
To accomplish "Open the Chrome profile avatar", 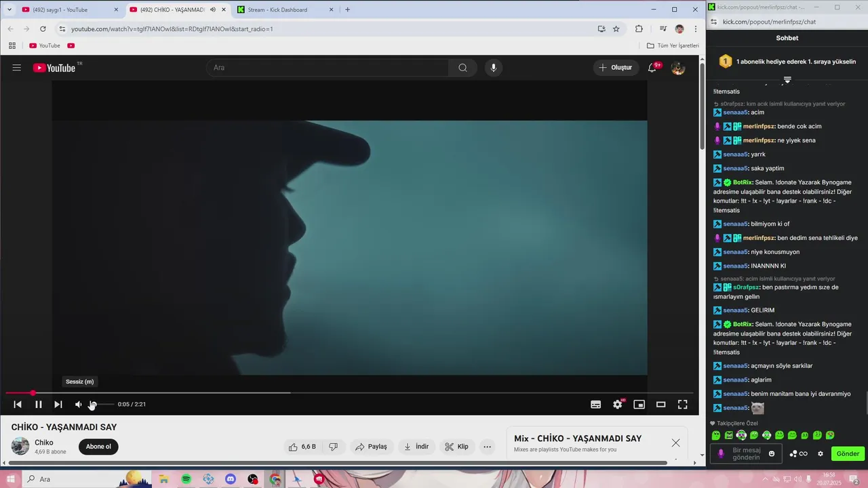I will tap(679, 29).
